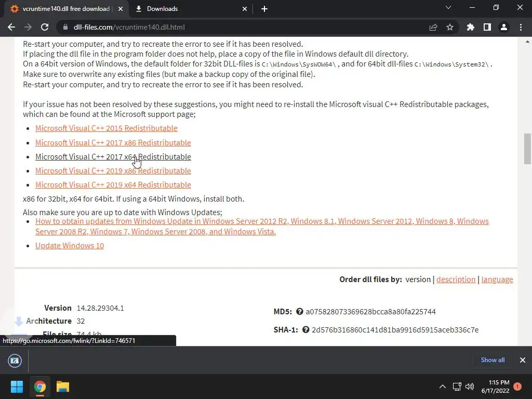The width and height of the screenshot is (532, 399).
Task: Bookmark this page with star
Action: pos(450,27)
